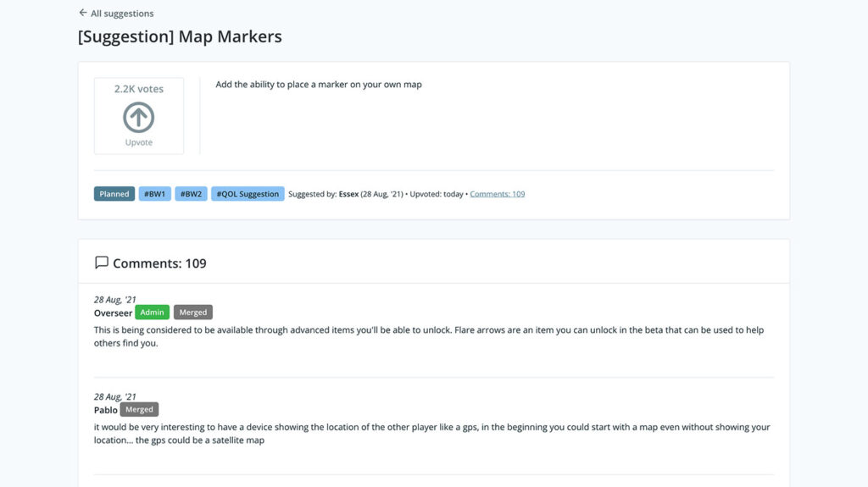868x487 pixels.
Task: Open the underlined Comments: 109 link
Action: (x=497, y=194)
